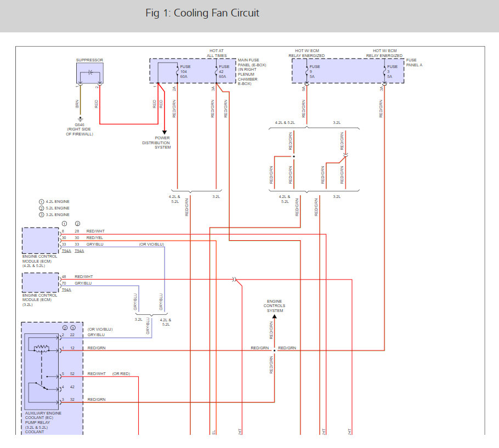Screen dimensions: 499x448
Task: Select "ENGINE CONTROLS SYSTEM" text
Action: 274,306
